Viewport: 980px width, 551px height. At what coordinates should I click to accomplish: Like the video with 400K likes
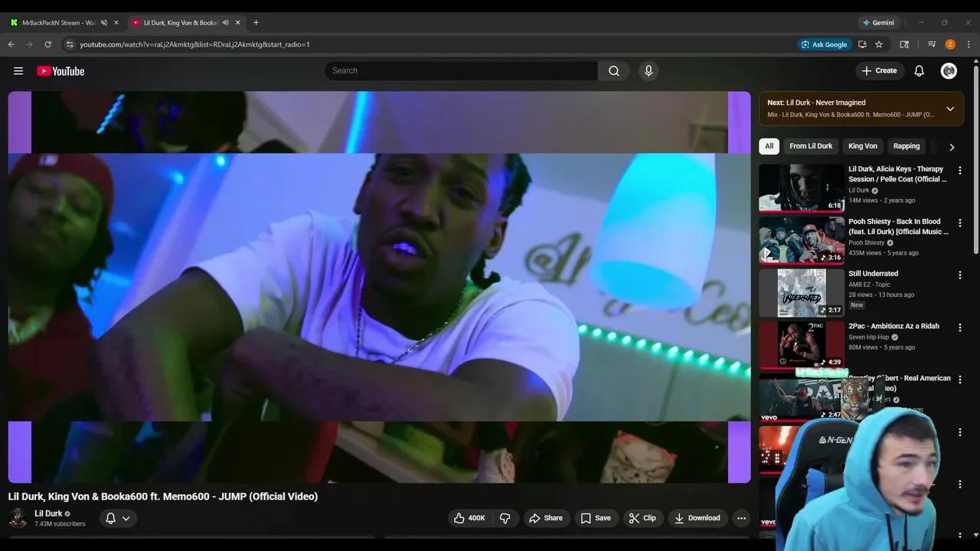click(x=469, y=518)
